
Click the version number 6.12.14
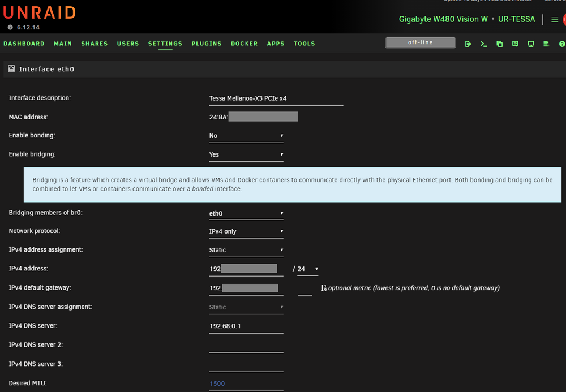28,27
